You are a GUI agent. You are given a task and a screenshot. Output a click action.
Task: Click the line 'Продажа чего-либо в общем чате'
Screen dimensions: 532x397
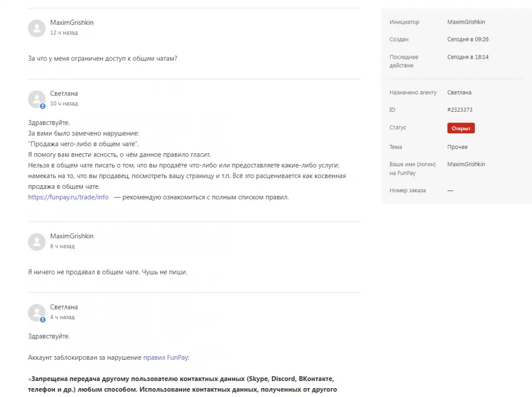83,144
